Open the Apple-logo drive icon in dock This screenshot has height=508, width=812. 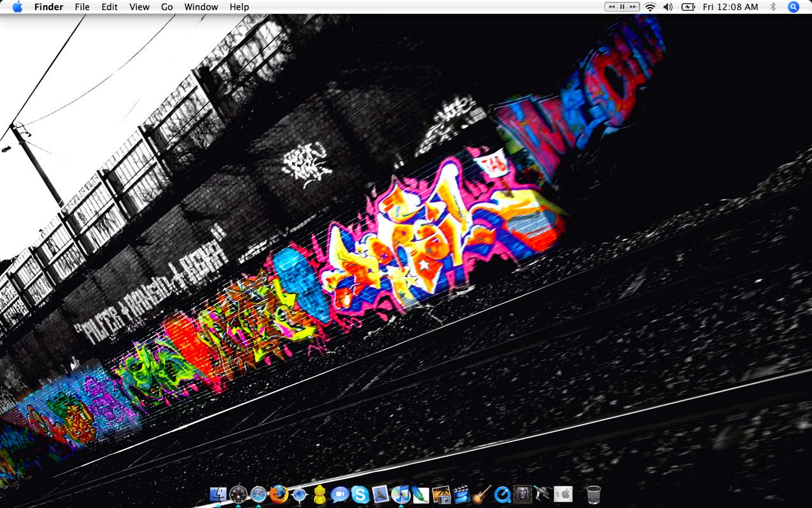pos(563,494)
